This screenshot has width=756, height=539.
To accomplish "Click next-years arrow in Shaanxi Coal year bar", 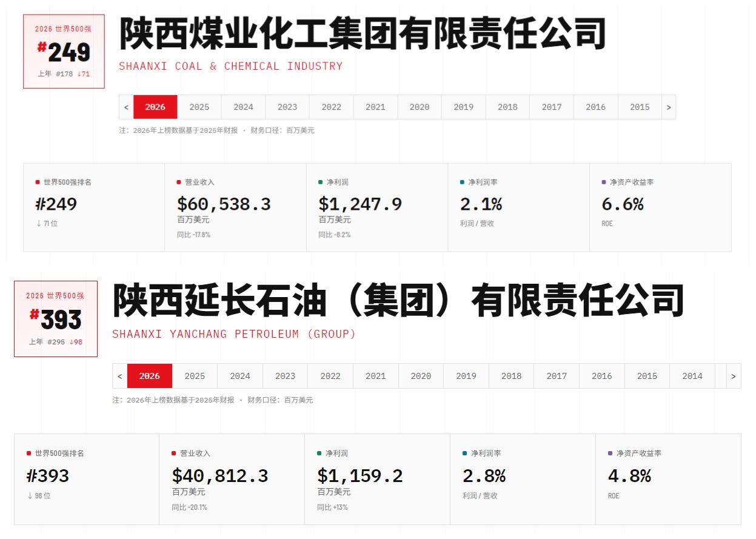I will pyautogui.click(x=669, y=107).
